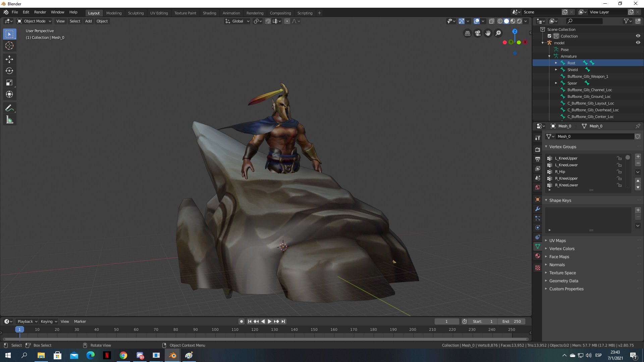Select the Move tool in toolbar
644x362 pixels.
pyautogui.click(x=9, y=59)
